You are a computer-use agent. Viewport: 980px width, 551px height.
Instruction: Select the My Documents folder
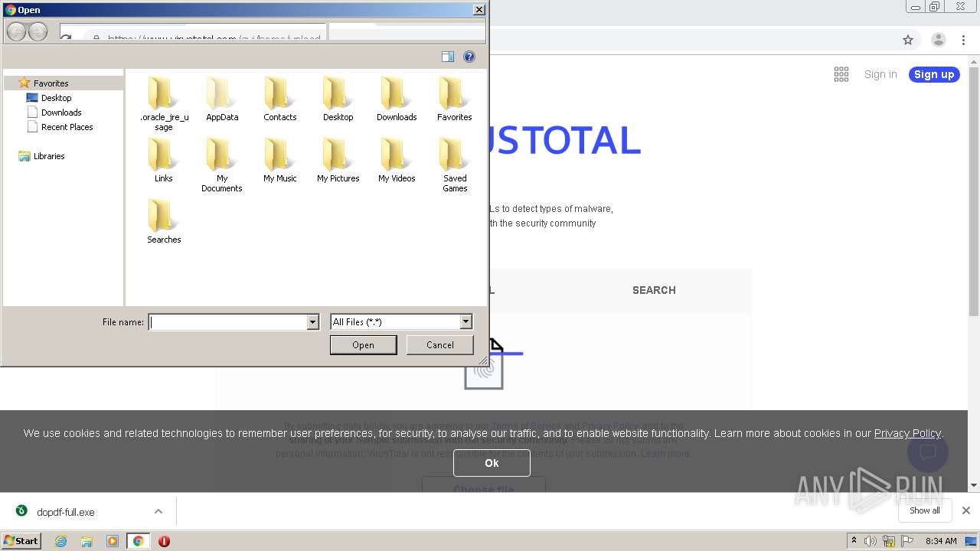pyautogui.click(x=222, y=165)
